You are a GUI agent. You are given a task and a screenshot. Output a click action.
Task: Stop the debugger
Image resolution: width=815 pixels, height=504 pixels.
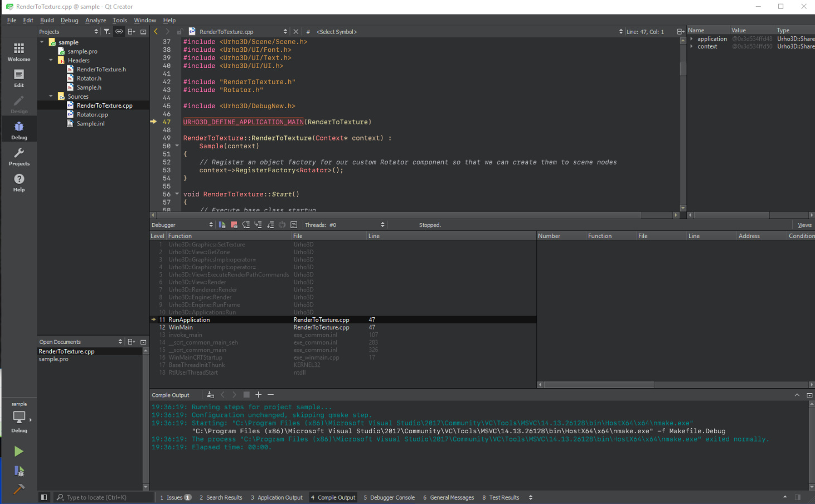(x=234, y=225)
